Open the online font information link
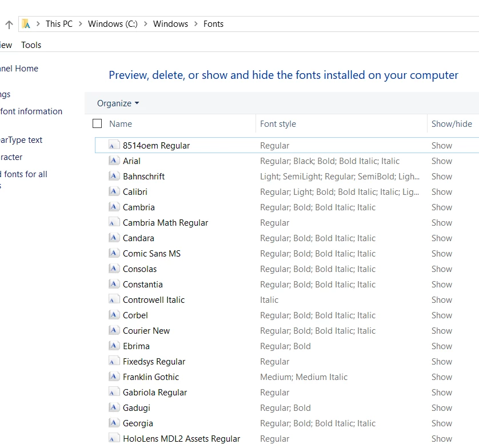The height and width of the screenshot is (448, 479). (31, 111)
